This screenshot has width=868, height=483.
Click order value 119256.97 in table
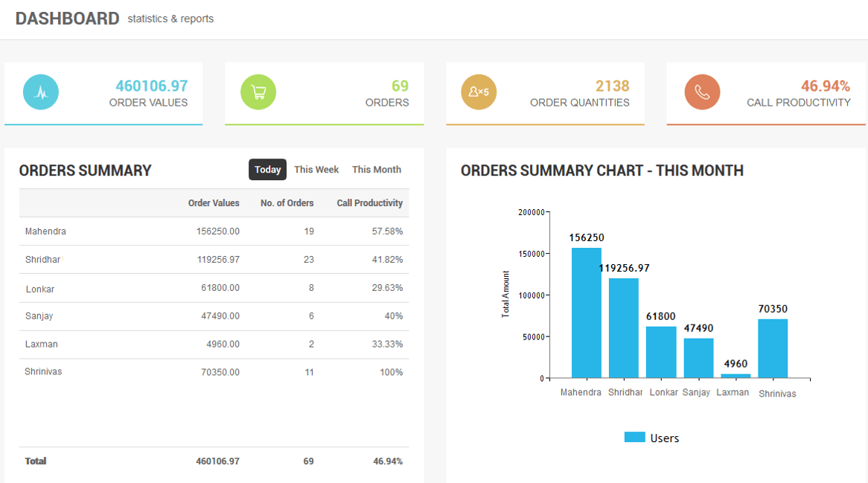[x=218, y=260]
